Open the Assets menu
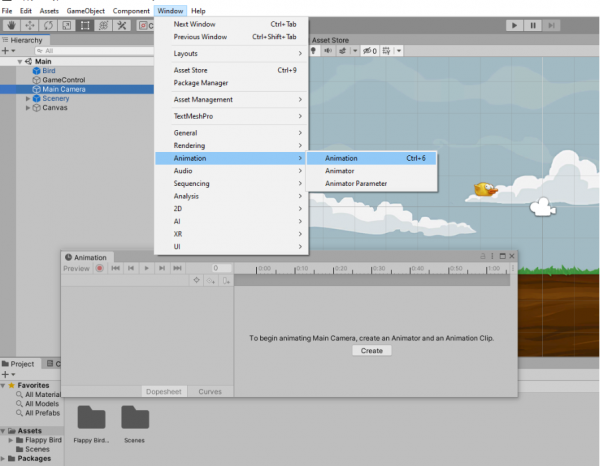Image resolution: width=600 pixels, height=466 pixels. click(49, 11)
